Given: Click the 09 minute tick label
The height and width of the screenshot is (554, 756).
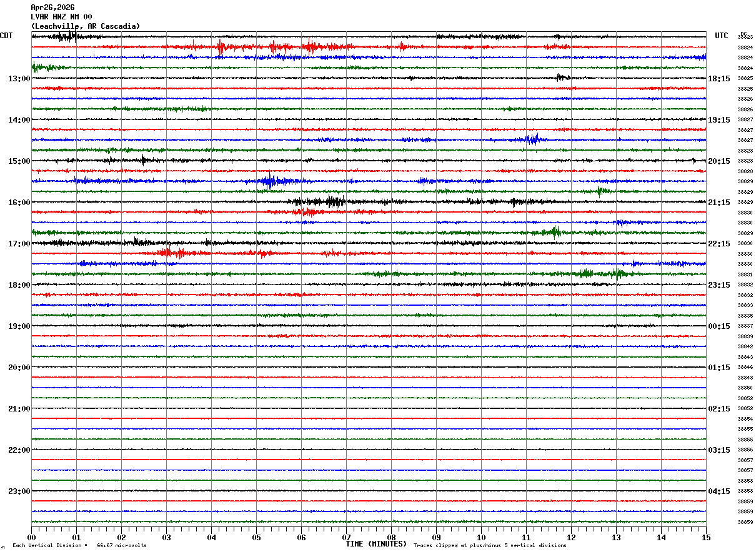Looking at the screenshot, I should (x=436, y=537).
